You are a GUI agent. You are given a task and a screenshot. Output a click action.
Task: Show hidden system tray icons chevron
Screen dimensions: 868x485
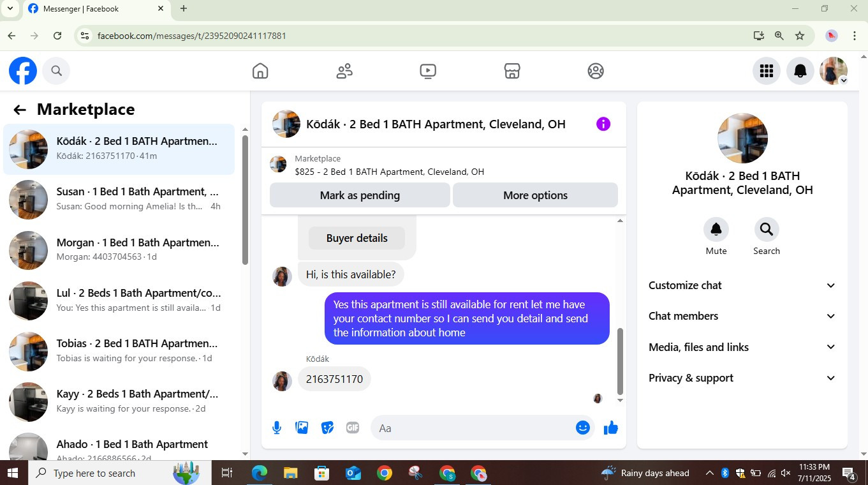(709, 473)
